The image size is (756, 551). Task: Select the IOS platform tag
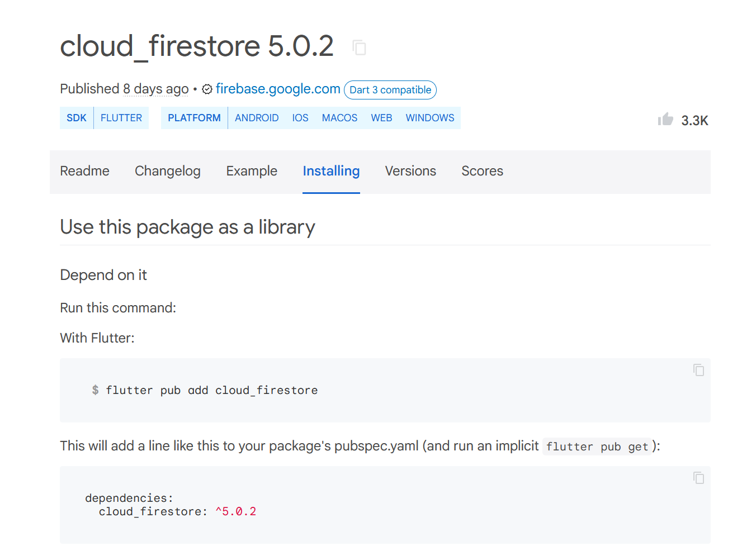(x=300, y=117)
